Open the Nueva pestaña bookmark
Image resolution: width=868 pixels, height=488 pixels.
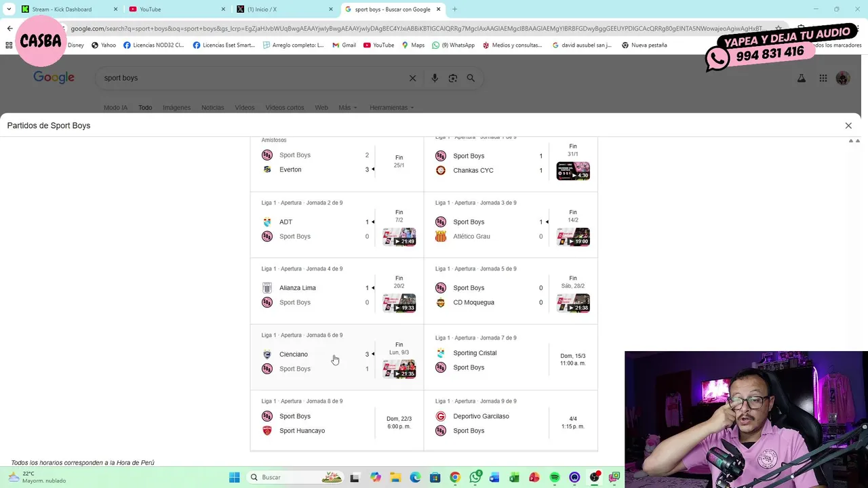(644, 45)
